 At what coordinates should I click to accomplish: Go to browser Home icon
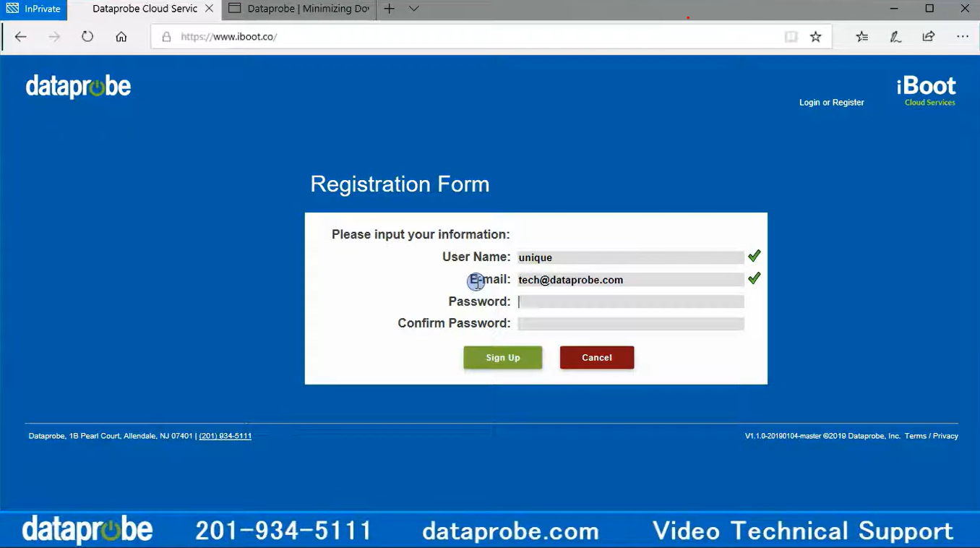[121, 37]
